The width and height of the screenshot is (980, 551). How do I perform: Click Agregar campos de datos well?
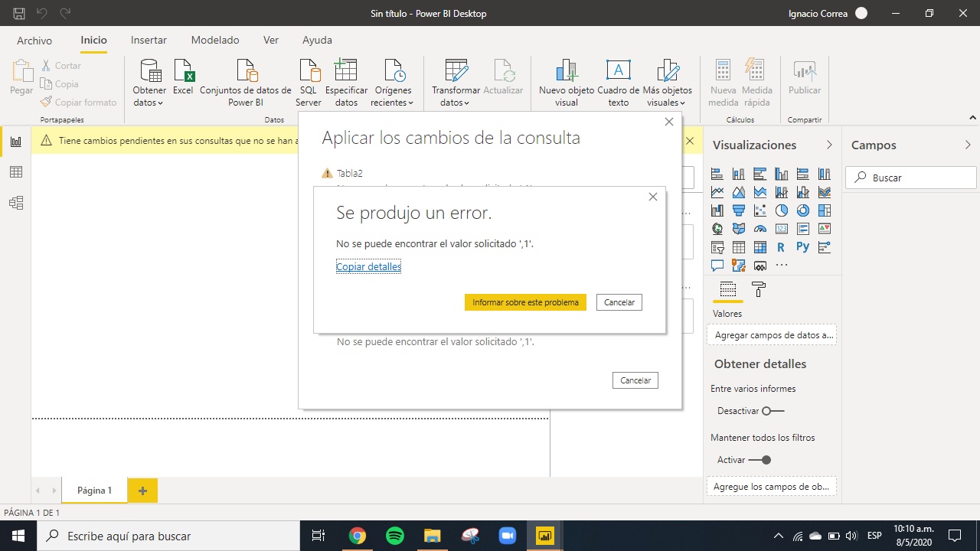coord(772,335)
